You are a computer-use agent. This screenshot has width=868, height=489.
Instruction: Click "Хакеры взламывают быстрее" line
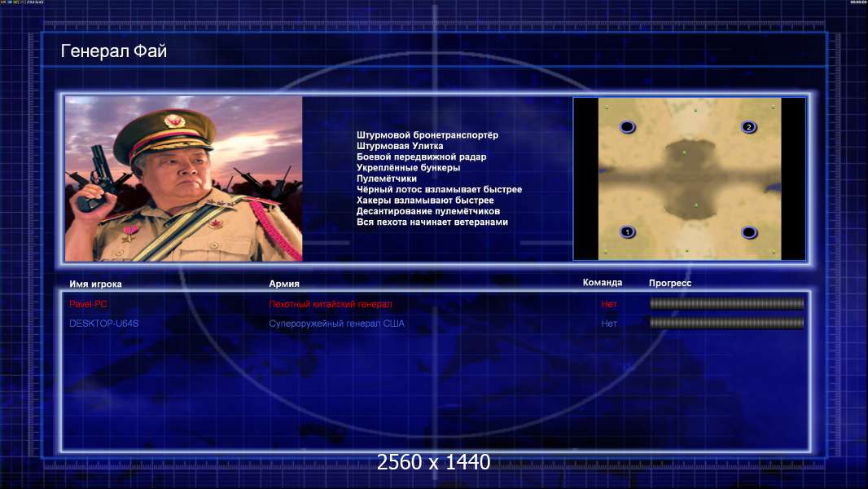point(425,200)
